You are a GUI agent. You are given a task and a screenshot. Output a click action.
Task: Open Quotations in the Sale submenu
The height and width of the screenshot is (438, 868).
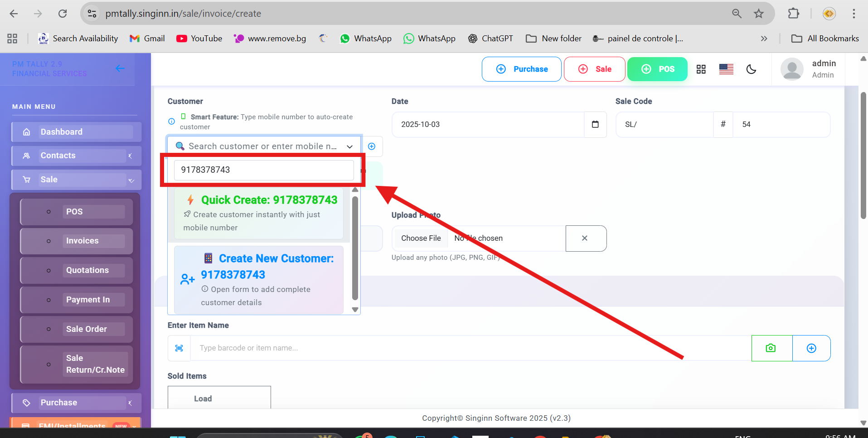[x=87, y=270]
